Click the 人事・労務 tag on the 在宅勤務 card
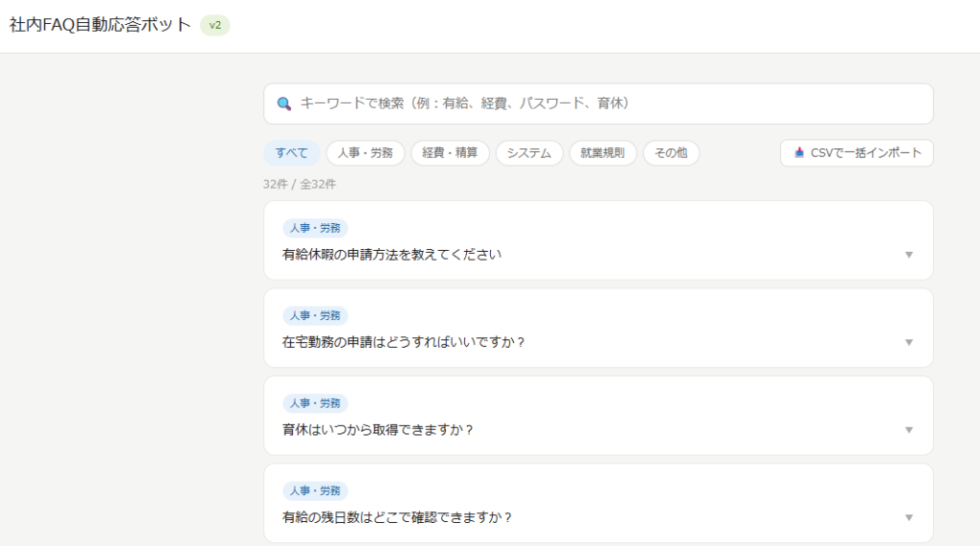The image size is (980, 546). (315, 316)
